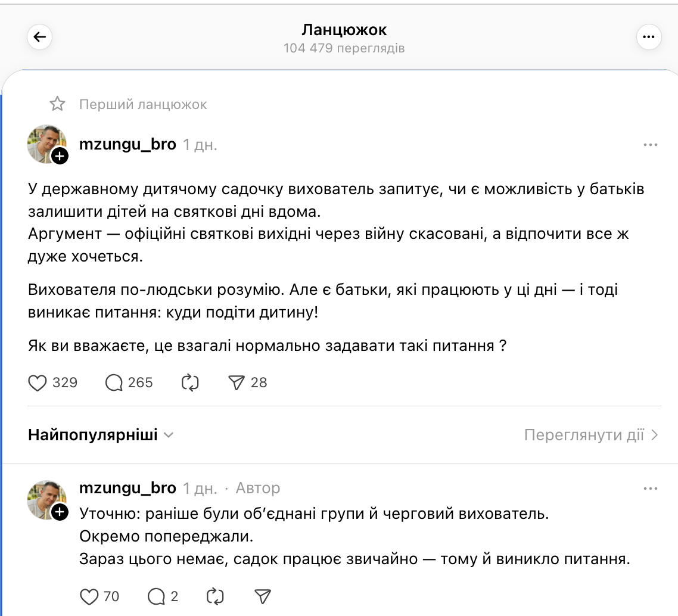Image resolution: width=678 pixels, height=616 pixels.
Task: Like the author's clarification comment
Action: tap(89, 596)
